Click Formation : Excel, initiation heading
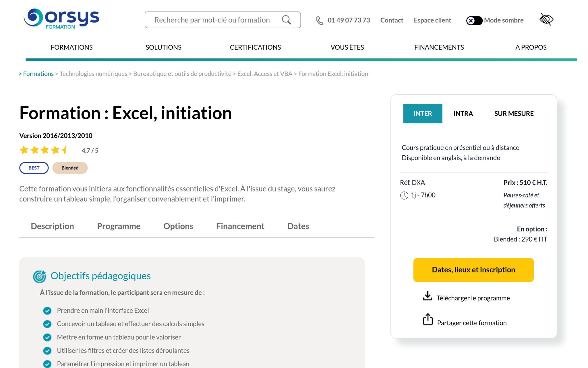The width and height of the screenshot is (588, 368). tap(125, 113)
